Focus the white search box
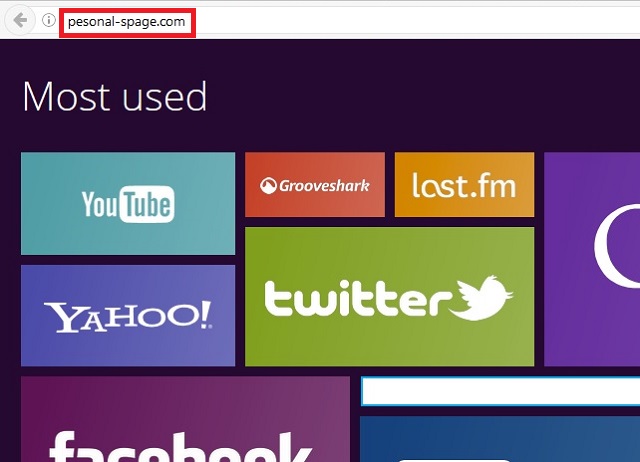 click(x=500, y=391)
